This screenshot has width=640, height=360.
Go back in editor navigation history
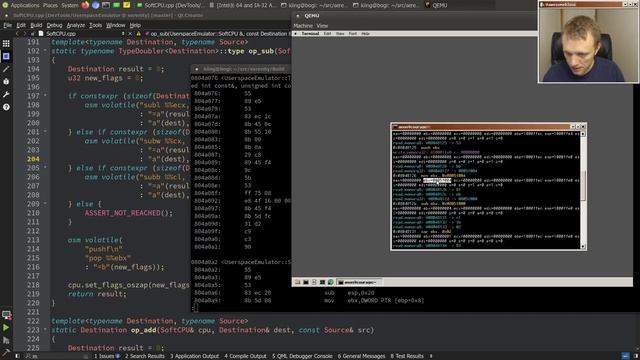pyautogui.click(x=17, y=33)
